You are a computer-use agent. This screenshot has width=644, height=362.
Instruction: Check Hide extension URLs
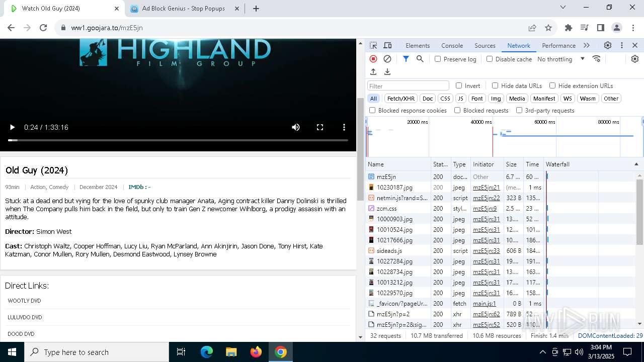(x=552, y=85)
